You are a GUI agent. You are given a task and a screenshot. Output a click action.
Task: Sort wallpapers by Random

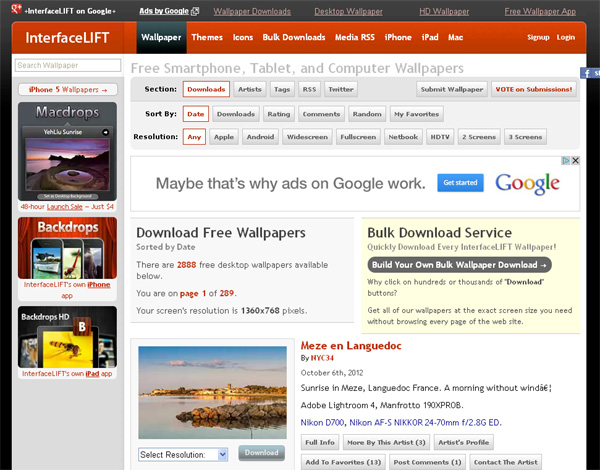coord(367,114)
